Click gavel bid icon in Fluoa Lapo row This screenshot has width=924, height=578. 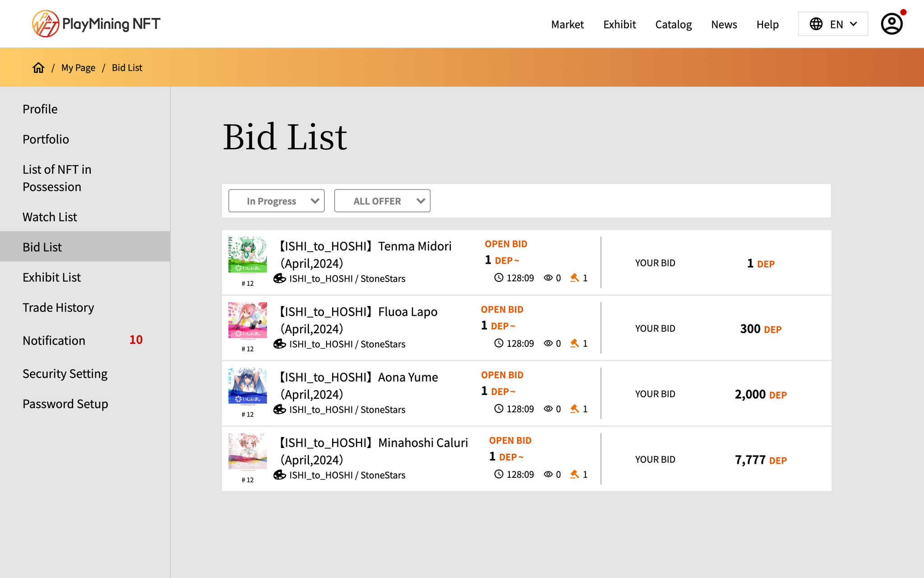[x=574, y=344]
